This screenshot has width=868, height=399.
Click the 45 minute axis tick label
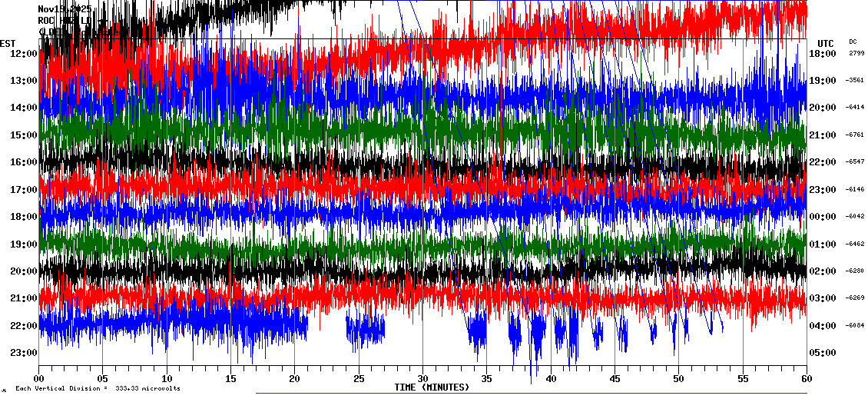(615, 379)
